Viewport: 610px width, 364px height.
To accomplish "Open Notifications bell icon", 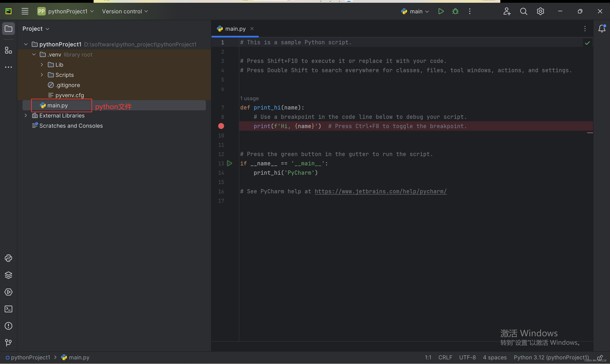I will point(602,29).
